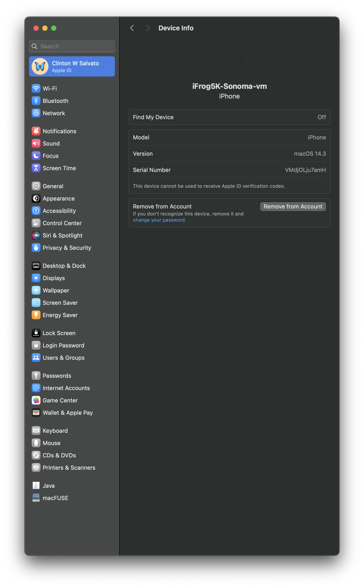Open Internet Accounts at-sign icon

coord(36,388)
